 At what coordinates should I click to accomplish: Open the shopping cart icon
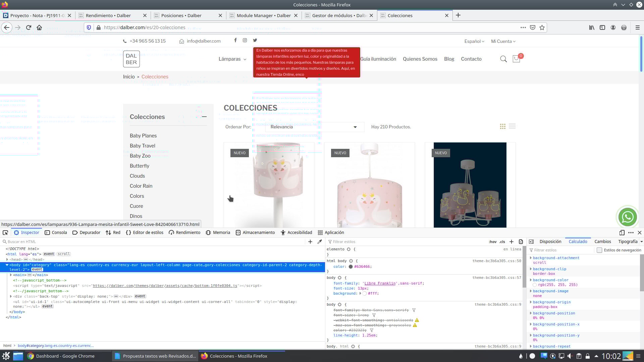pos(516,59)
